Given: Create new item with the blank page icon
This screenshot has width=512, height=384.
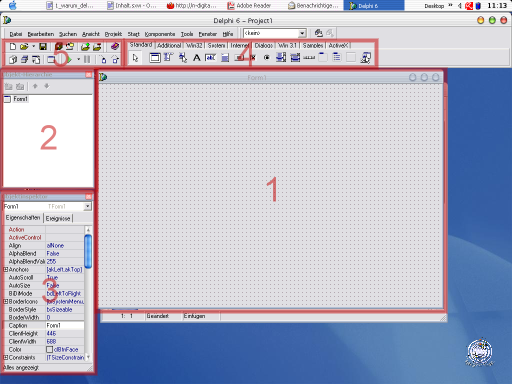Looking at the screenshot, I should pos(13,46).
